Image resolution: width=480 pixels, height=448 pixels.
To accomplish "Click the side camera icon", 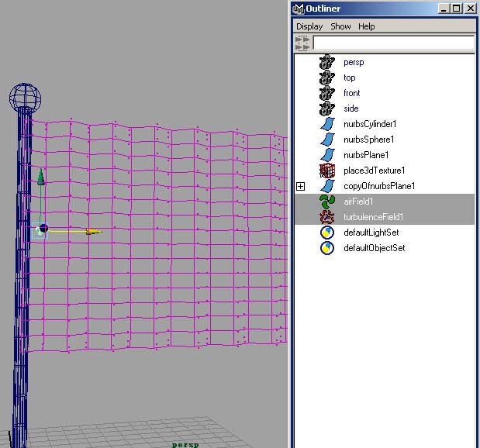I will [x=327, y=109].
